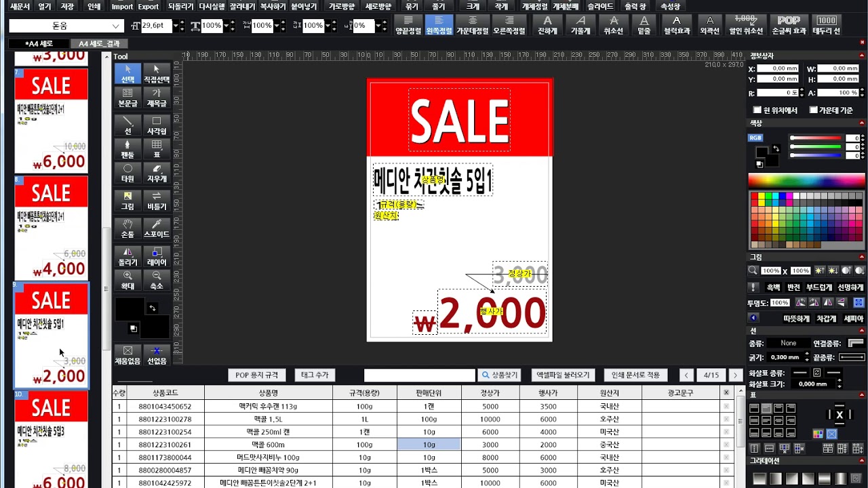Toggle 왼쪽정렬 left alignment
This screenshot has width=868, height=488.
(439, 26)
